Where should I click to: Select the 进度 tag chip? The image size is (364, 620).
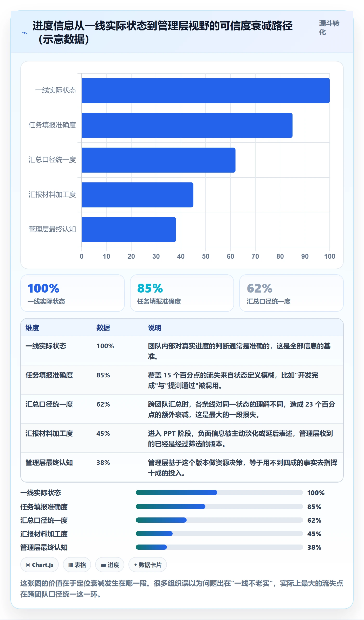click(x=110, y=565)
